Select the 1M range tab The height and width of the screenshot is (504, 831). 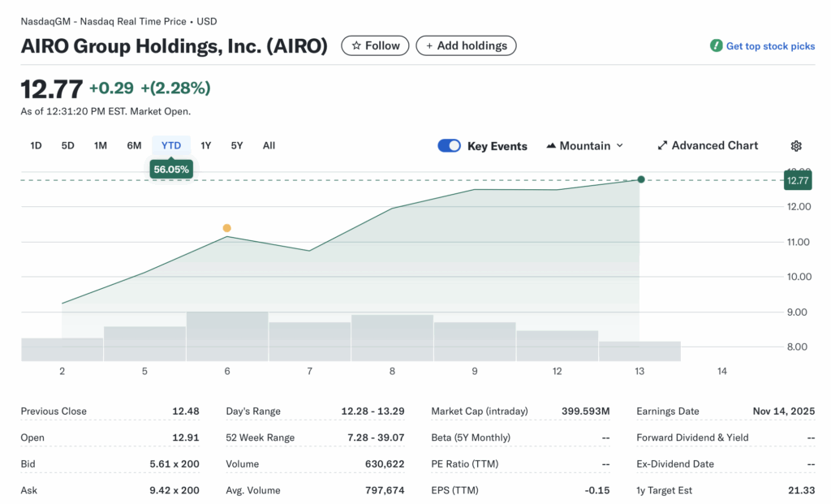100,146
